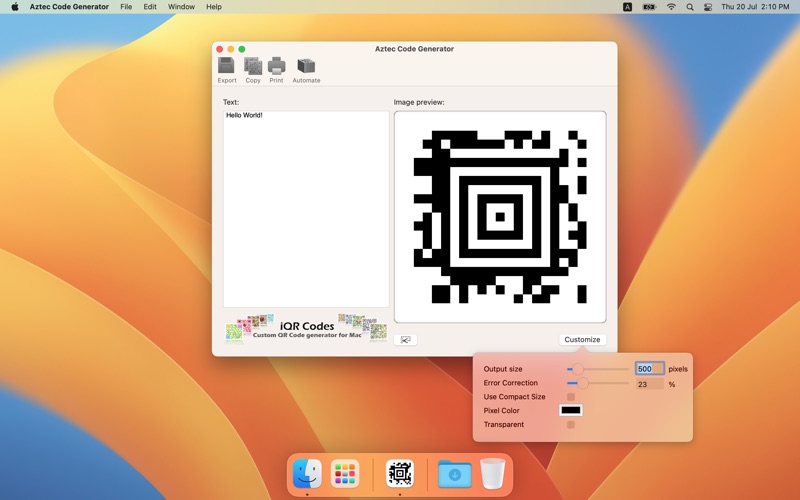Close the Aztec Code Generator window
Screen dimensions: 800x500
[x=220, y=49]
